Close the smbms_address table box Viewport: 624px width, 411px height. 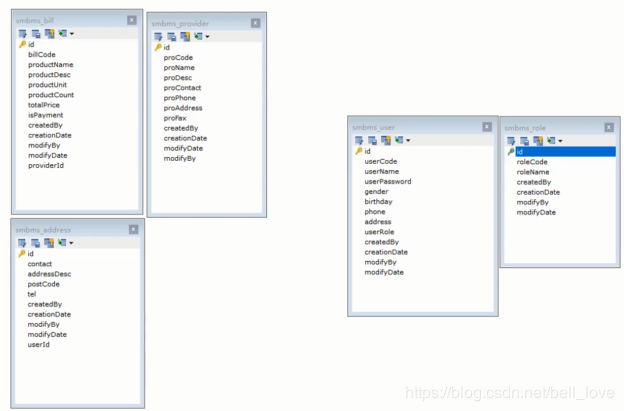(x=134, y=230)
